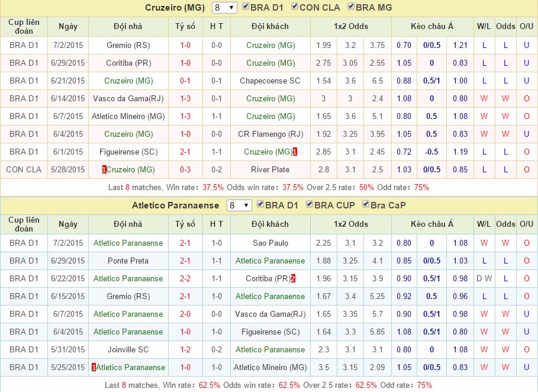
Task: Toggle Bra CaP checkbox for Atletico Paranaense
Action: tap(366, 204)
